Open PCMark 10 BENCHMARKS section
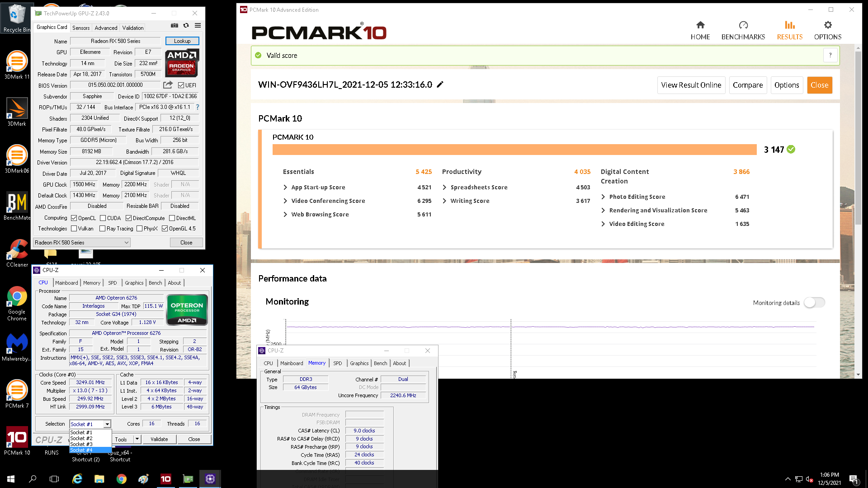The width and height of the screenshot is (868, 488). click(743, 30)
